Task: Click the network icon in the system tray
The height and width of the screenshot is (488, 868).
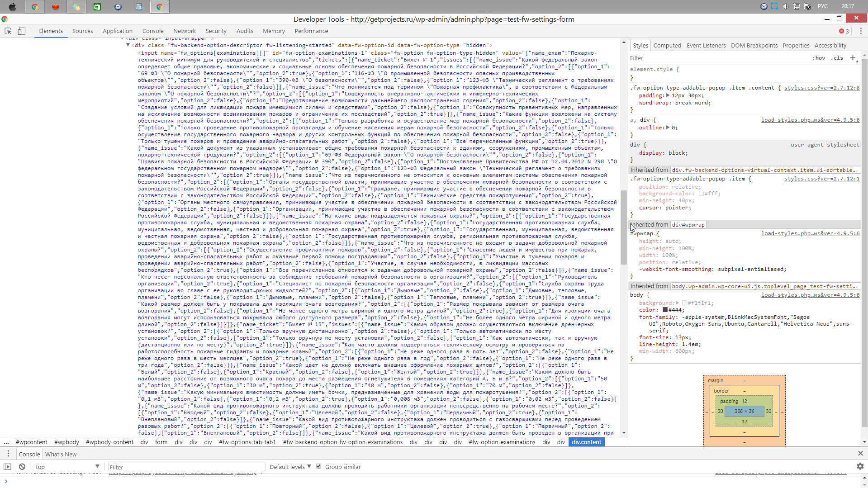Action: click(x=797, y=6)
